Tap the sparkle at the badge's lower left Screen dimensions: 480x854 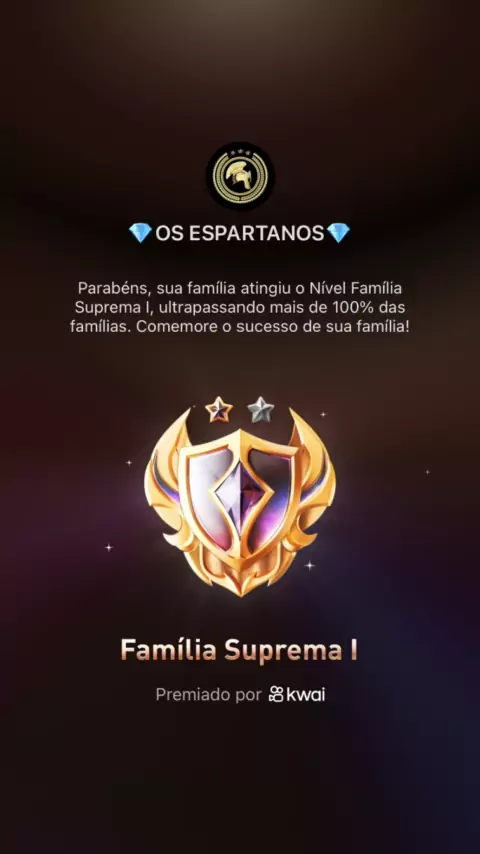click(x=108, y=547)
